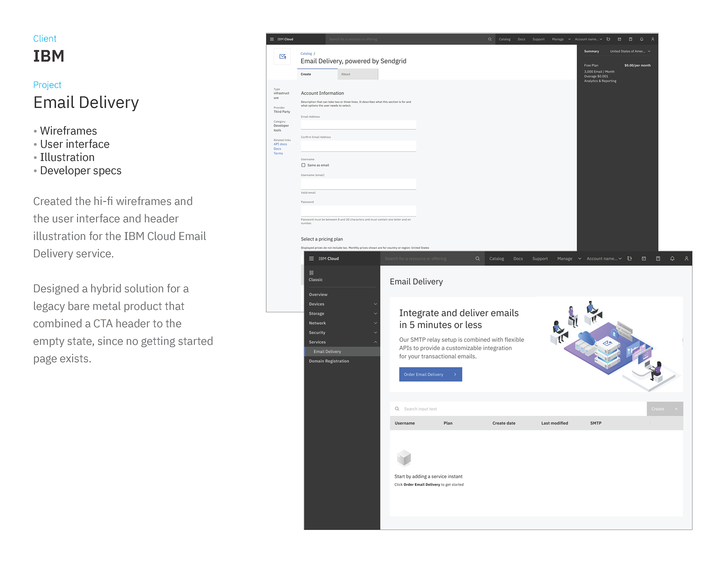Open the United States region dropdown in Summary
Screen dimensions: 728x563
(630, 51)
